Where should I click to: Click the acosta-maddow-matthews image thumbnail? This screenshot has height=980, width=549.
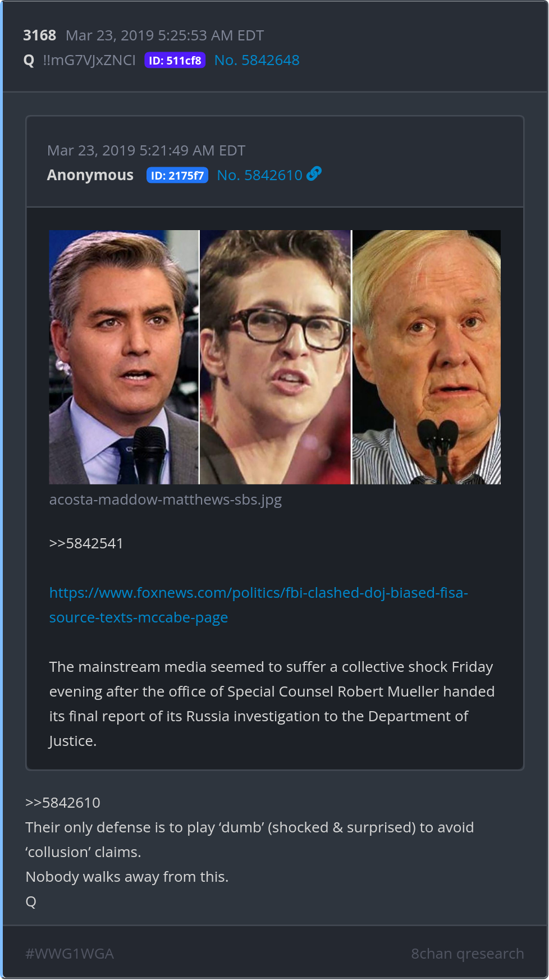click(275, 357)
